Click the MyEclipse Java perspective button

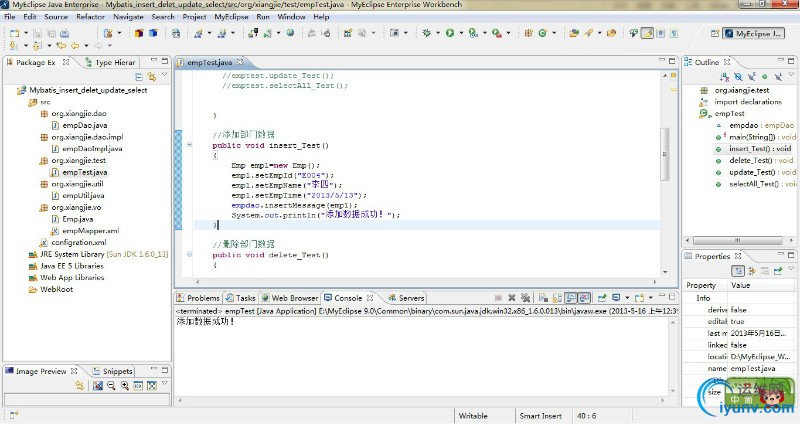point(753,34)
